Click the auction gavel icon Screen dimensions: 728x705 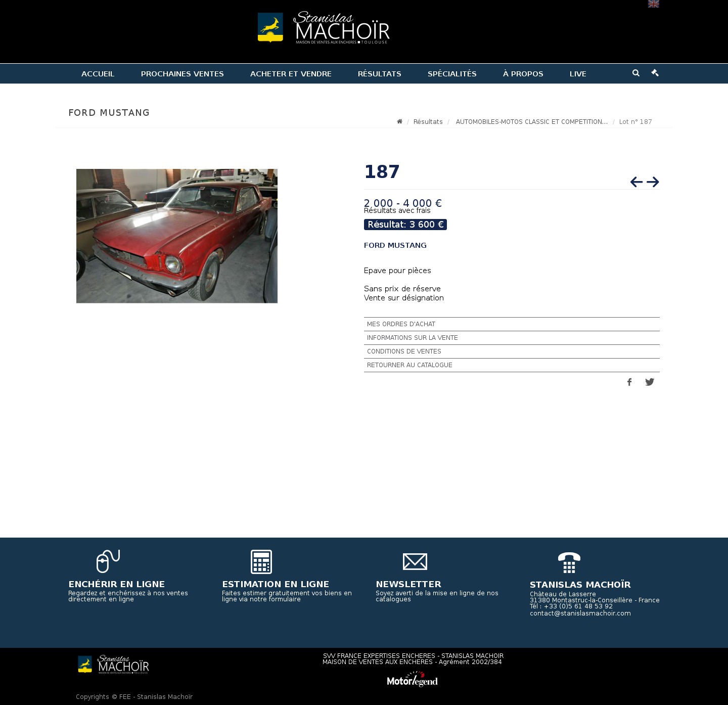(655, 73)
